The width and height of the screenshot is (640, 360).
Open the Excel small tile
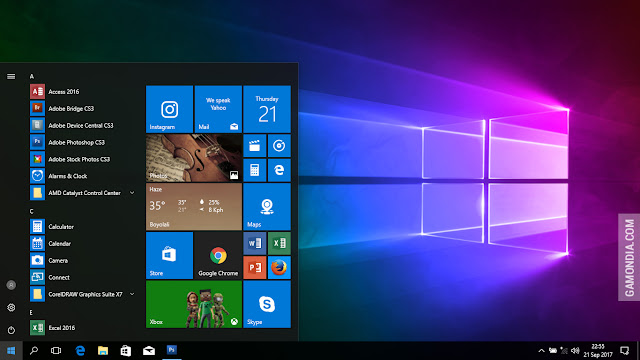click(279, 243)
